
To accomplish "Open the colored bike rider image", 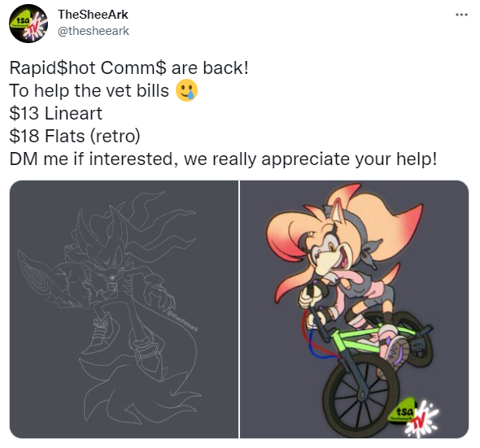I will (x=354, y=309).
